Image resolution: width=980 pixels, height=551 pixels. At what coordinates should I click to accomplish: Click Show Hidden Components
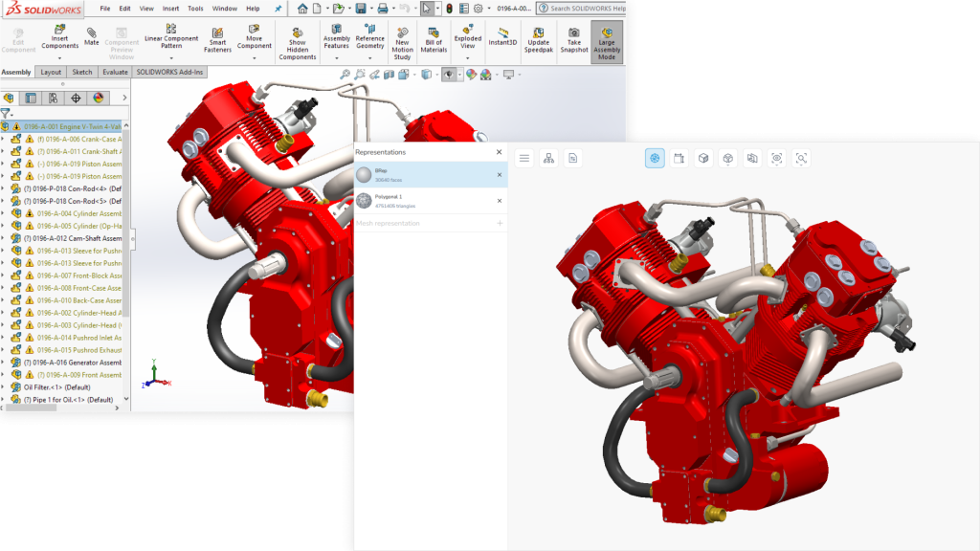[x=298, y=44]
